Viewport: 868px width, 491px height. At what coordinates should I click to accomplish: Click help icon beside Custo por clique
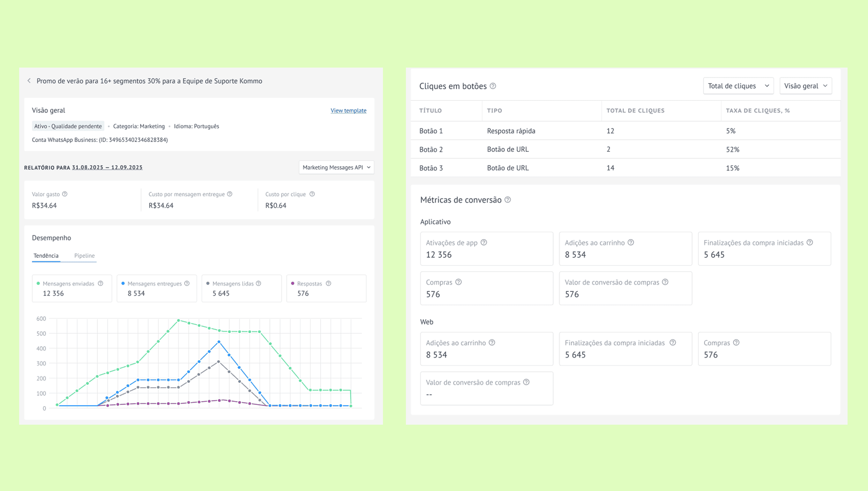(x=312, y=194)
